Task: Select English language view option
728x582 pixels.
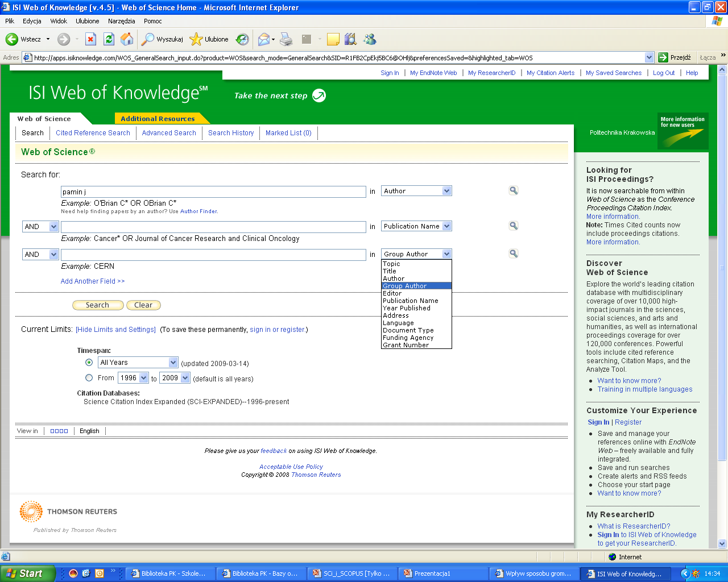Action: [89, 431]
